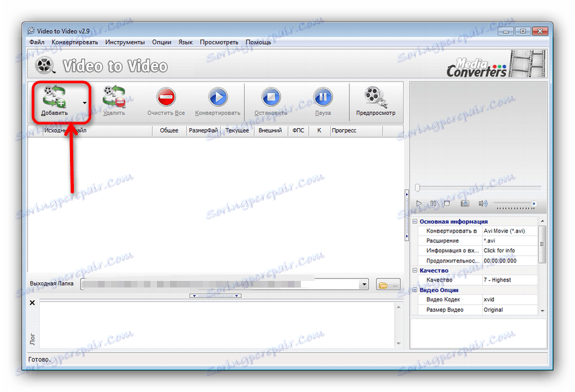The width and height of the screenshot is (575, 392).
Task: Click the preview player pause button
Action: pos(433,203)
